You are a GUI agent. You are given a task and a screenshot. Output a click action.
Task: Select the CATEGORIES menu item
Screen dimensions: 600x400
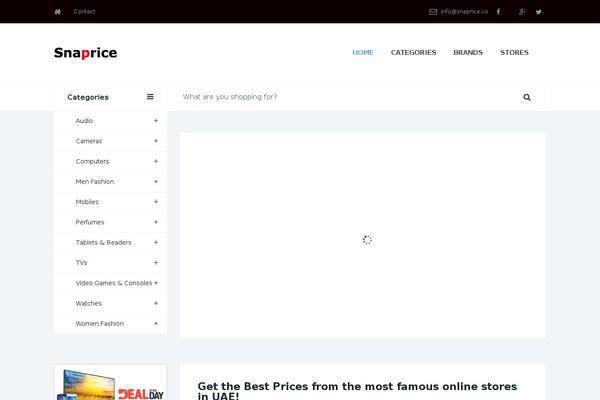pos(413,52)
